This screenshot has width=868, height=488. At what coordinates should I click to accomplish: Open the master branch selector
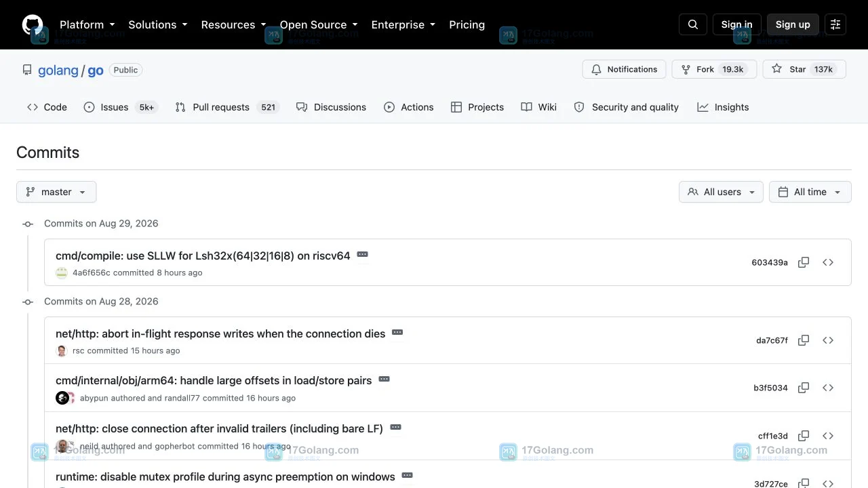(x=56, y=192)
